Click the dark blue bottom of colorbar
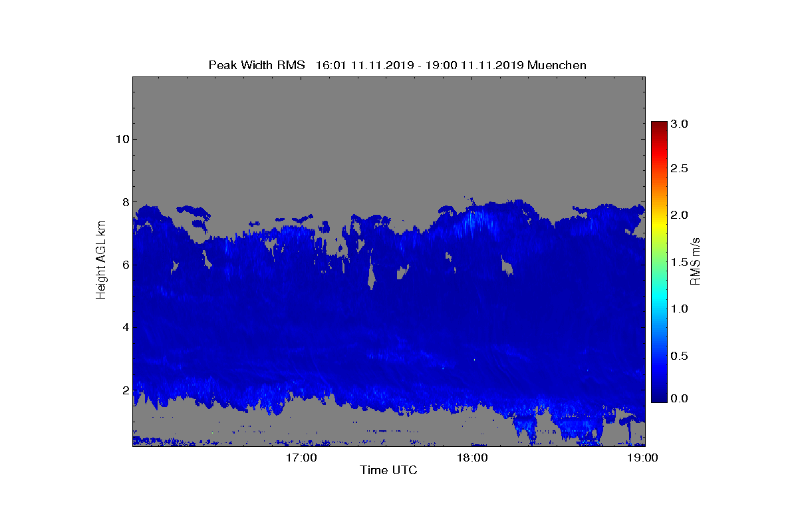Viewport: 798px width, 532px height. click(659, 397)
